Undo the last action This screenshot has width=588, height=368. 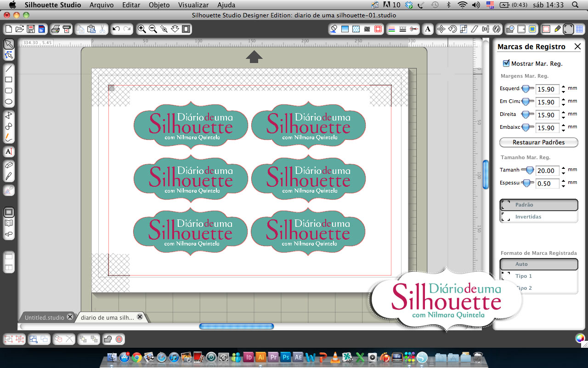[x=116, y=29]
